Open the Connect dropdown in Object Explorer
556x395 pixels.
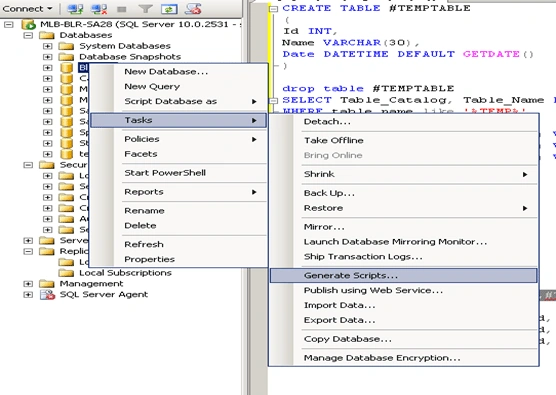27,9
